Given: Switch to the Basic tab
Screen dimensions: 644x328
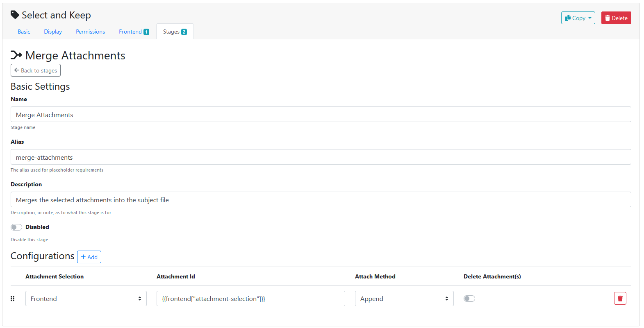Looking at the screenshot, I should tap(24, 32).
